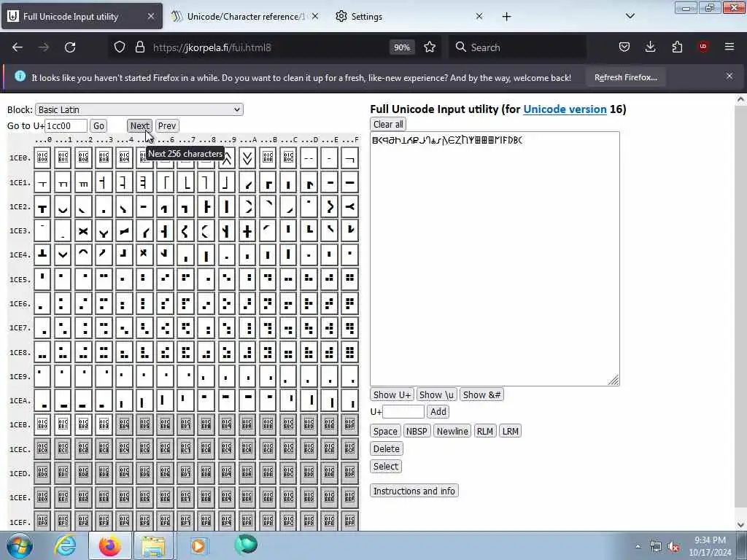The width and height of the screenshot is (747, 560).
Task: Open the Downloads arrow icon
Action: (650, 47)
